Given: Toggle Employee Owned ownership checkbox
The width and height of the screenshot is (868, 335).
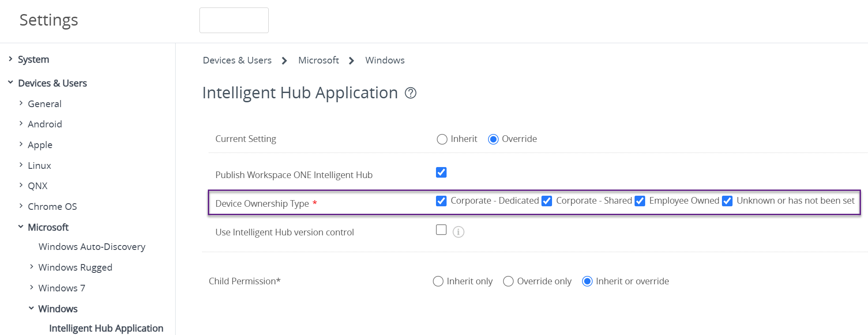Looking at the screenshot, I should point(640,201).
